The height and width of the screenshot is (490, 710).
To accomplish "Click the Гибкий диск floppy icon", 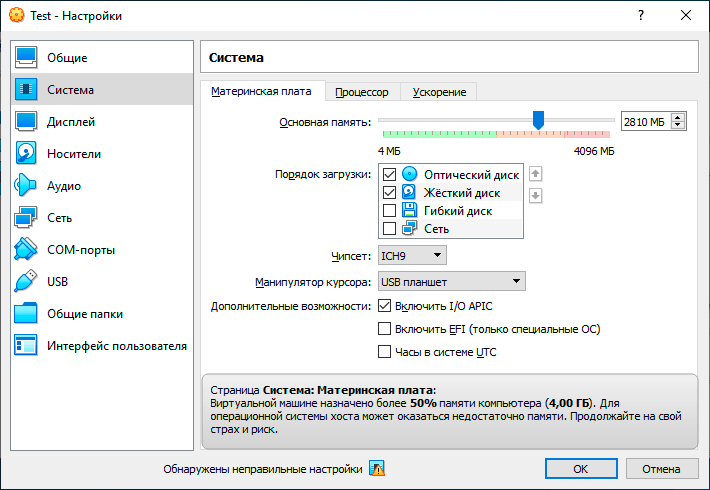I will coord(409,210).
